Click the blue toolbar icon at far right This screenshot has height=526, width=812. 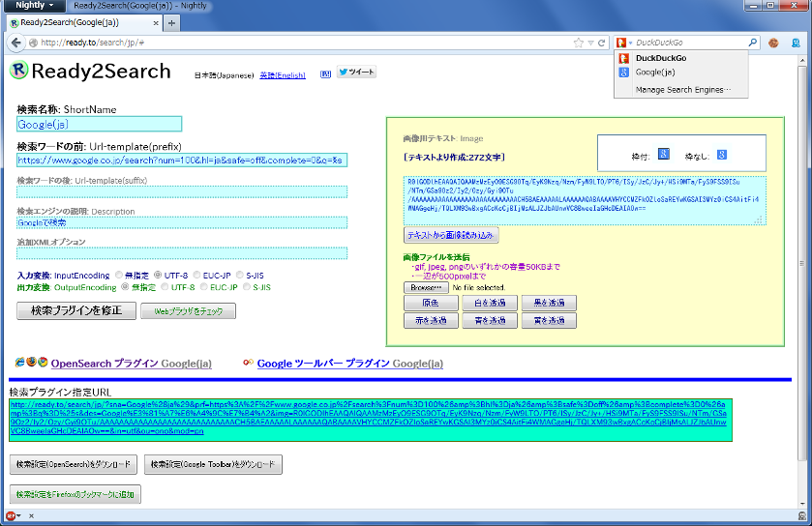pos(796,43)
